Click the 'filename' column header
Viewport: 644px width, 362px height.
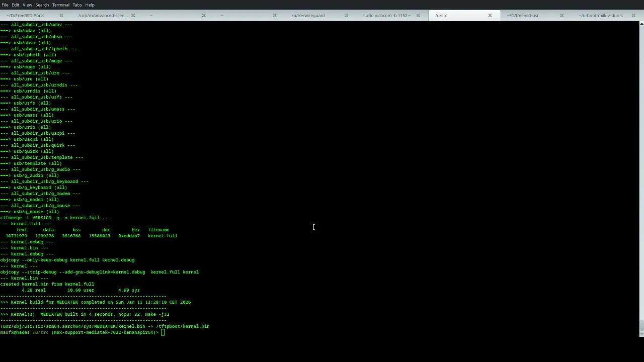coord(158,230)
